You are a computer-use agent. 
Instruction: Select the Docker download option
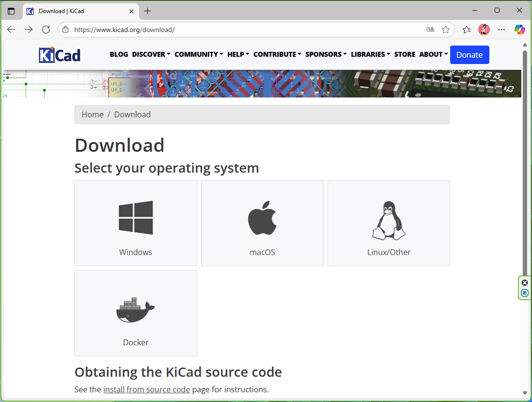[x=136, y=313]
